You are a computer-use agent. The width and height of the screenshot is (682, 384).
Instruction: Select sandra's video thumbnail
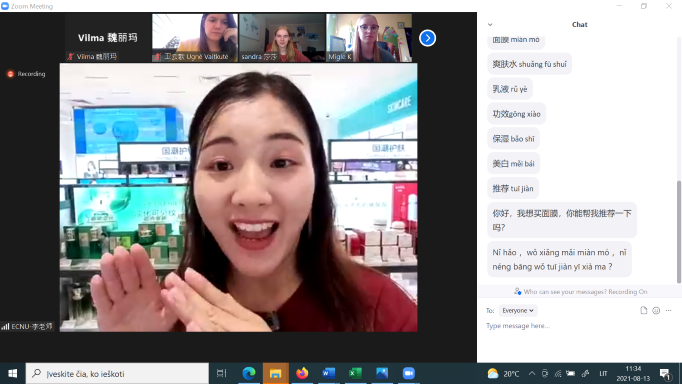tap(282, 38)
